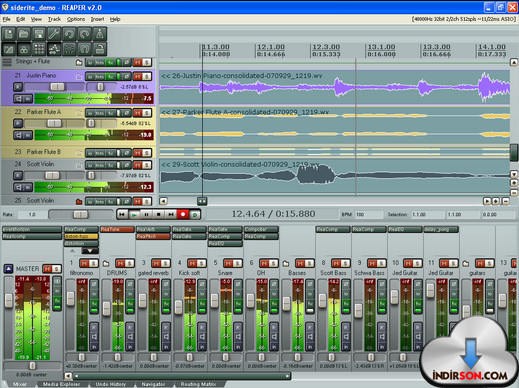
Task: Switch to the Undo History tab
Action: click(110, 384)
